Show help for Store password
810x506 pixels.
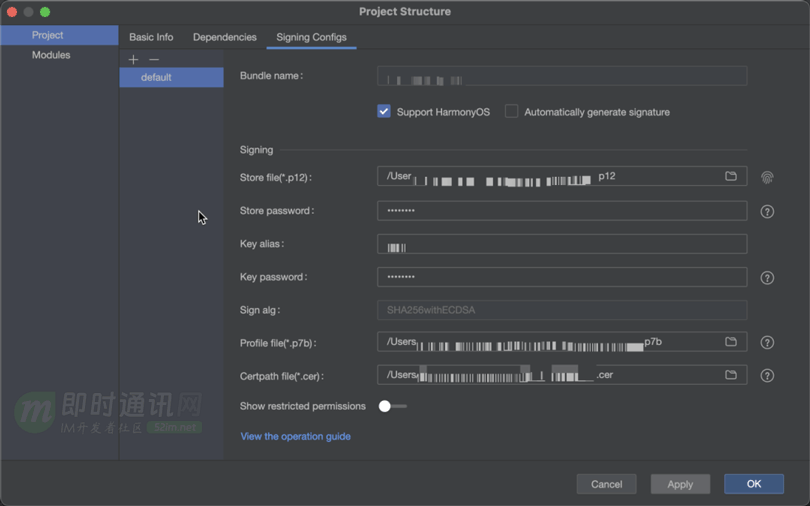click(767, 211)
